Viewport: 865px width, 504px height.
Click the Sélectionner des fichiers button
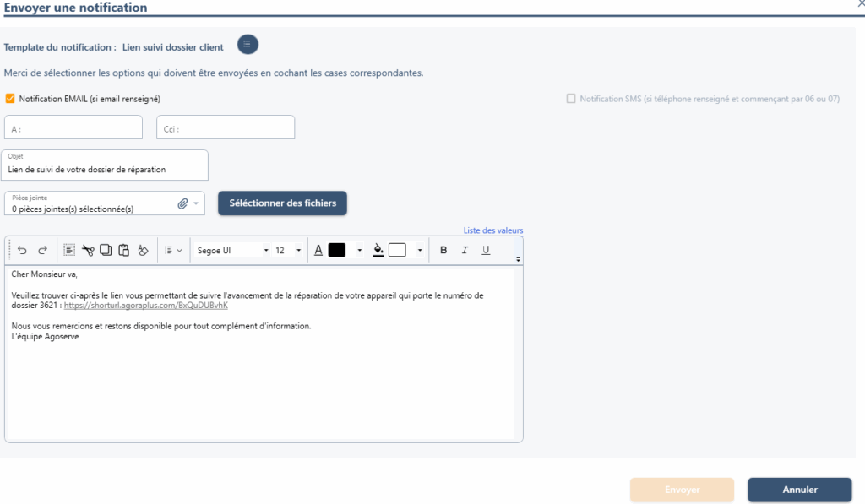[282, 203]
